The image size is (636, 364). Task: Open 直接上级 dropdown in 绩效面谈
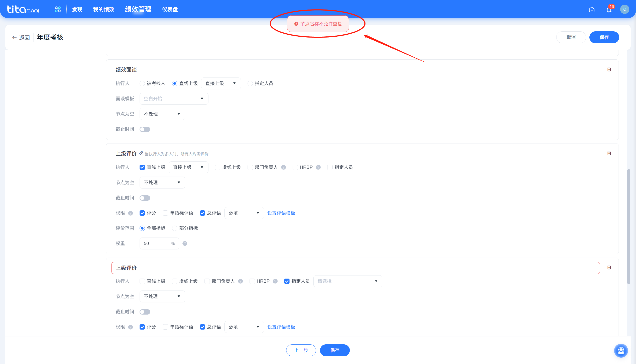[221, 83]
